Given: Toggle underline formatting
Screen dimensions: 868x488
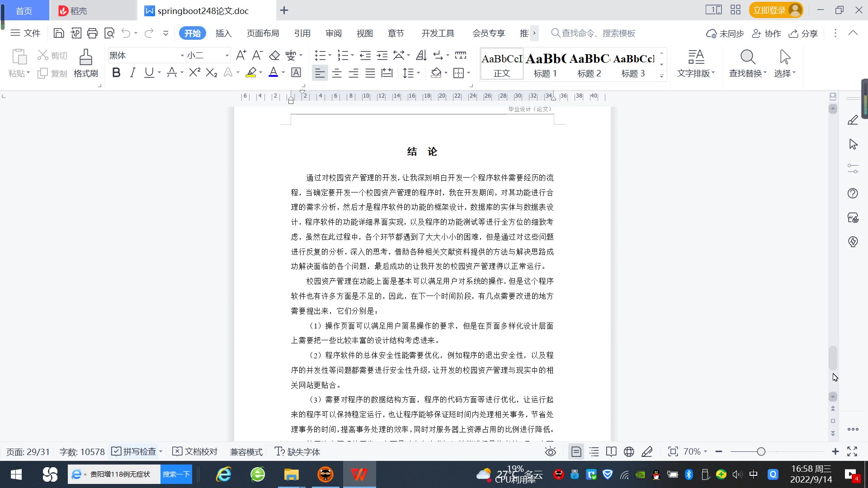Looking at the screenshot, I should click(x=149, y=72).
